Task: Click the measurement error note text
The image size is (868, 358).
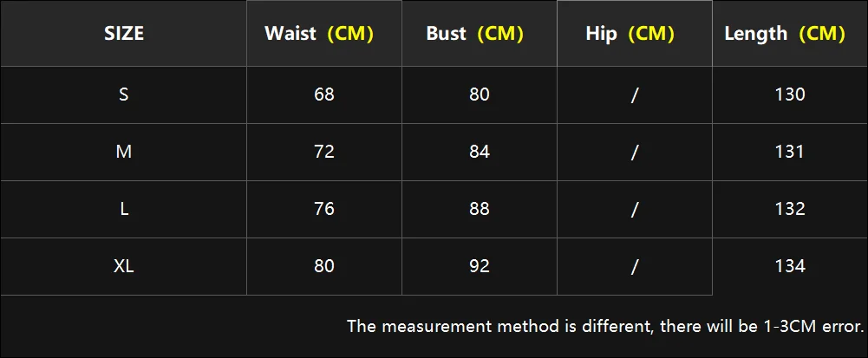Action: click(605, 327)
